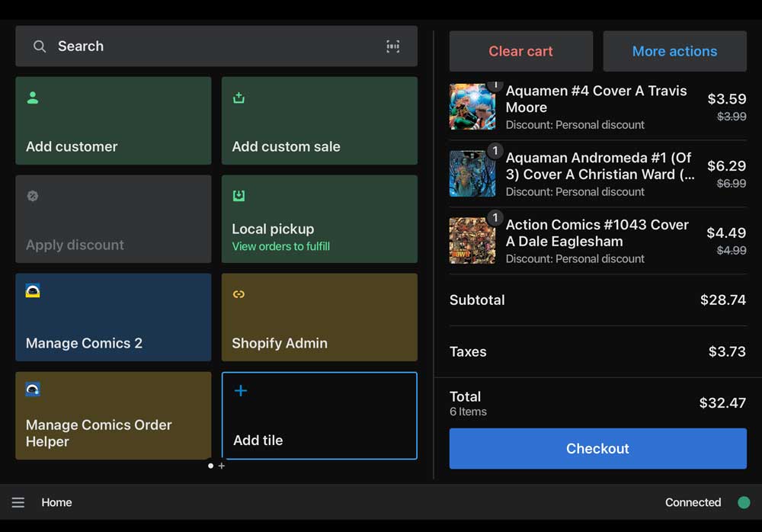
Task: Click the $3.59 discounted price
Action: point(726,99)
